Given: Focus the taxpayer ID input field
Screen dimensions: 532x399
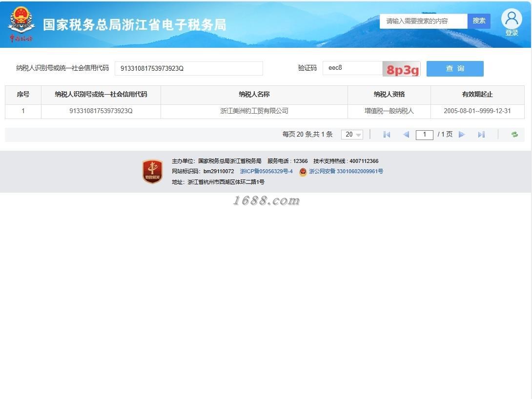Looking at the screenshot, I should (x=189, y=68).
